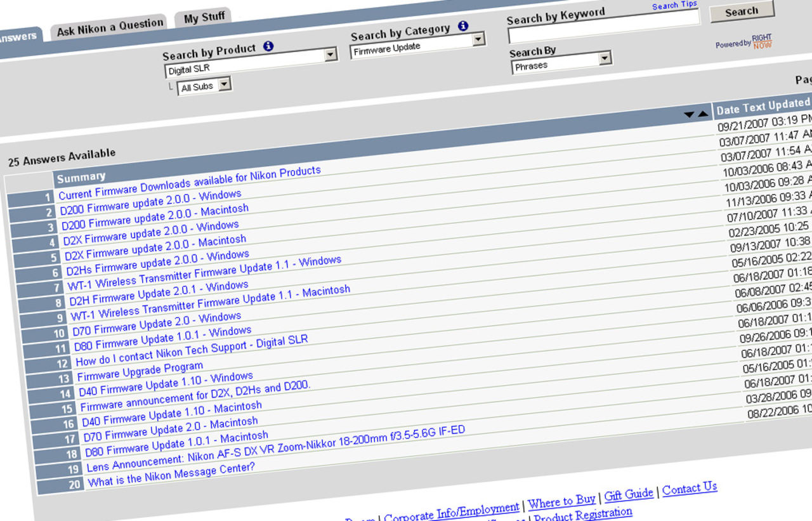Follow the Where to Buy footer link
Screen dimensions: 812x521
562,503
